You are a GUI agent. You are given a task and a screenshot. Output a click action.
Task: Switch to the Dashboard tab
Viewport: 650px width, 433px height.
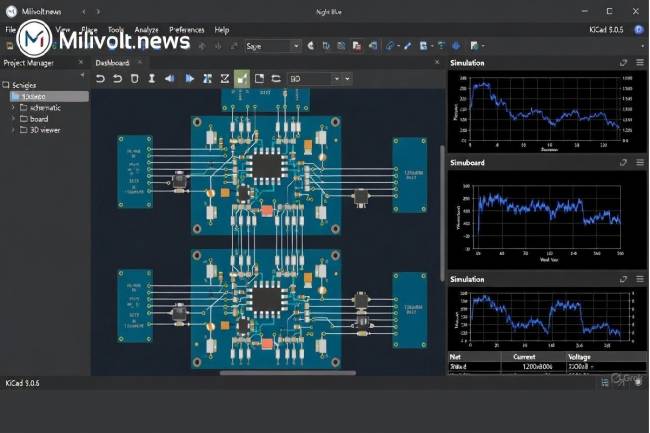(112, 62)
